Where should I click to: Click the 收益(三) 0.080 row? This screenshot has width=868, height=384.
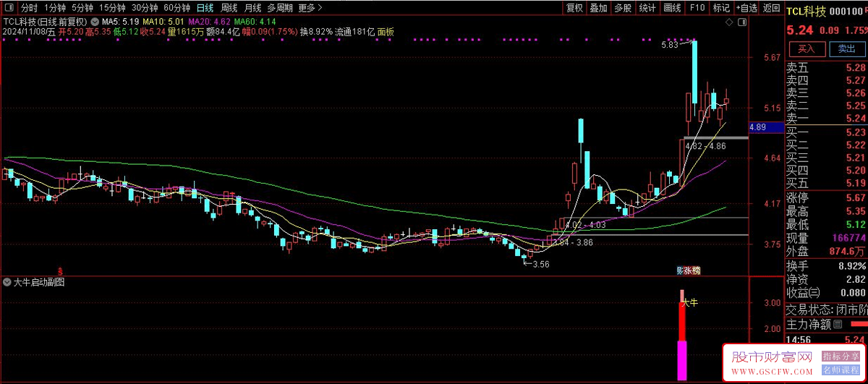pos(826,292)
